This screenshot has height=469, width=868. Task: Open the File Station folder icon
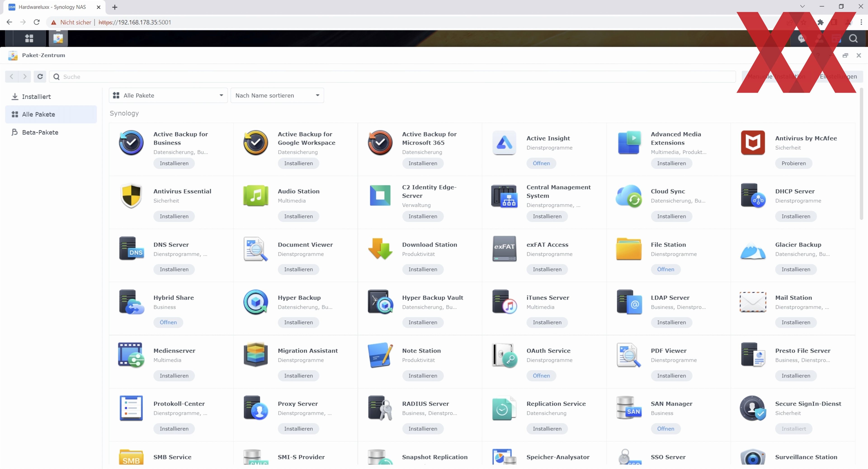(628, 249)
